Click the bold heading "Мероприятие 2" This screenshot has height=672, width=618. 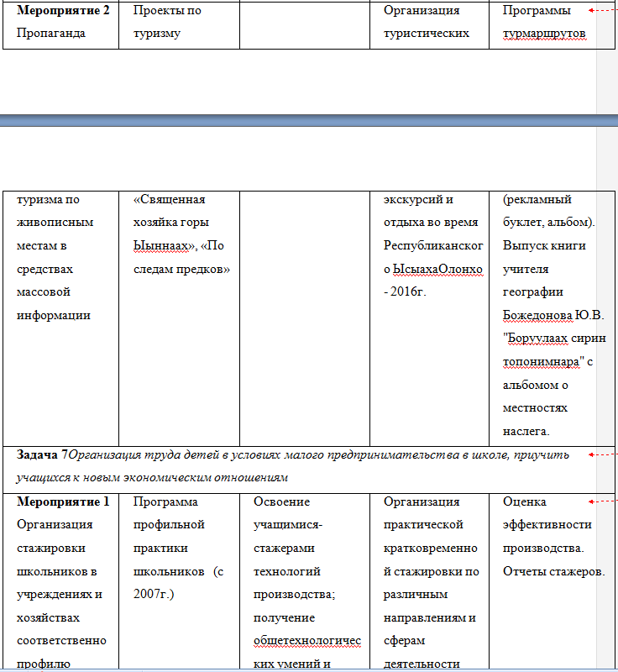pyautogui.click(x=63, y=11)
